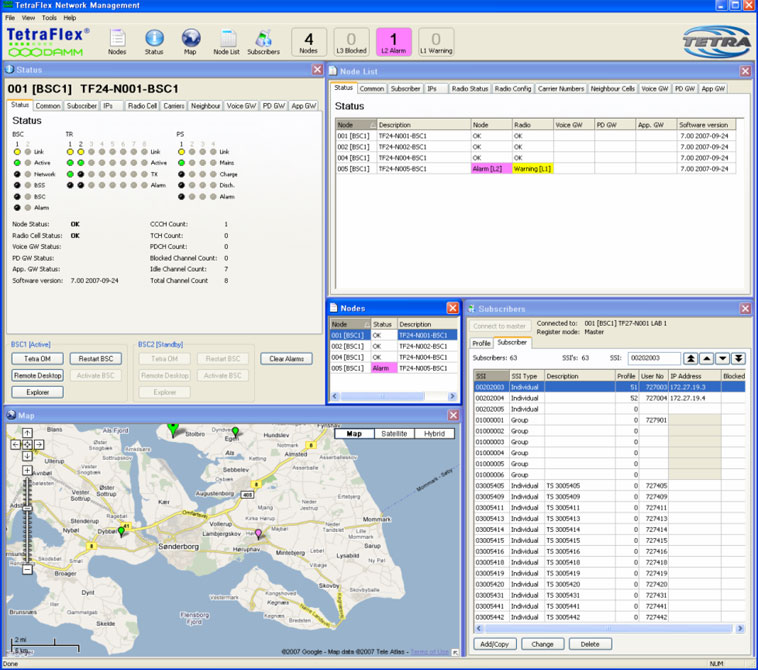Click the L3 Blocked counter tile
The height and width of the screenshot is (670, 758).
pos(351,42)
